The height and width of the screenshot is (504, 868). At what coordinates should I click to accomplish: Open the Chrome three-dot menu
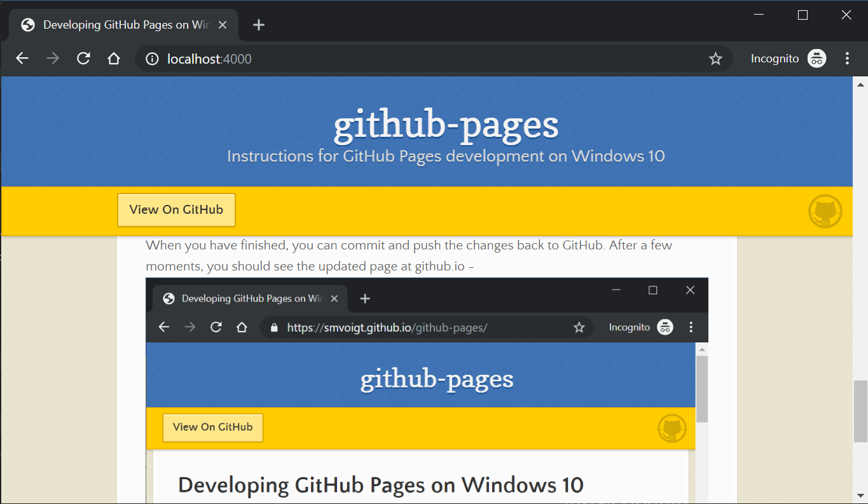point(847,59)
